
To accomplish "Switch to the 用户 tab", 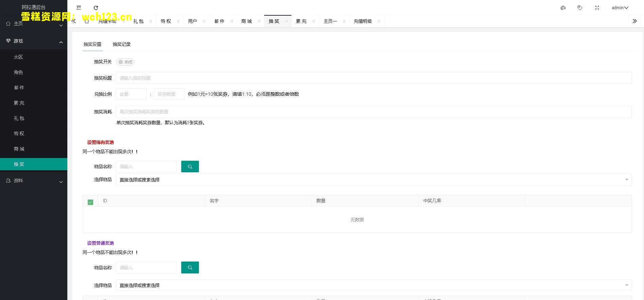I will pos(192,21).
